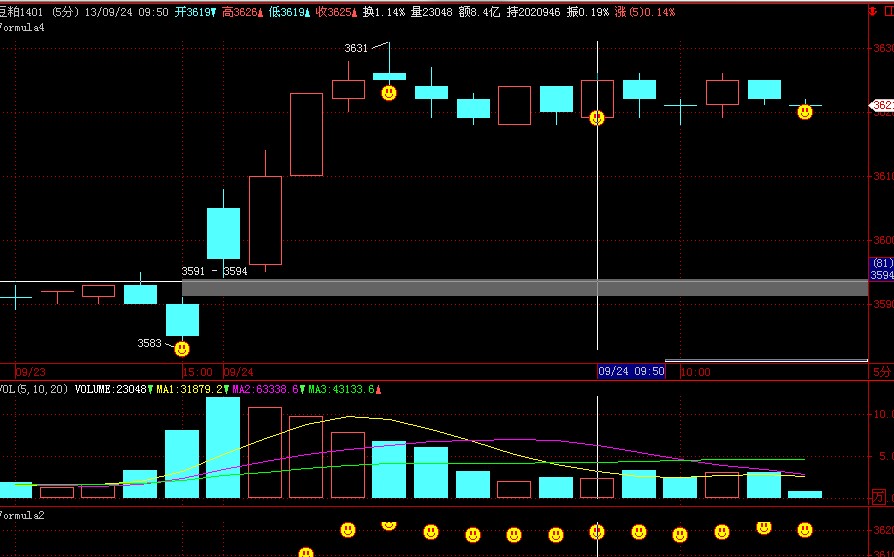Click the smiley marker below the 3583 low

pyautogui.click(x=182, y=348)
